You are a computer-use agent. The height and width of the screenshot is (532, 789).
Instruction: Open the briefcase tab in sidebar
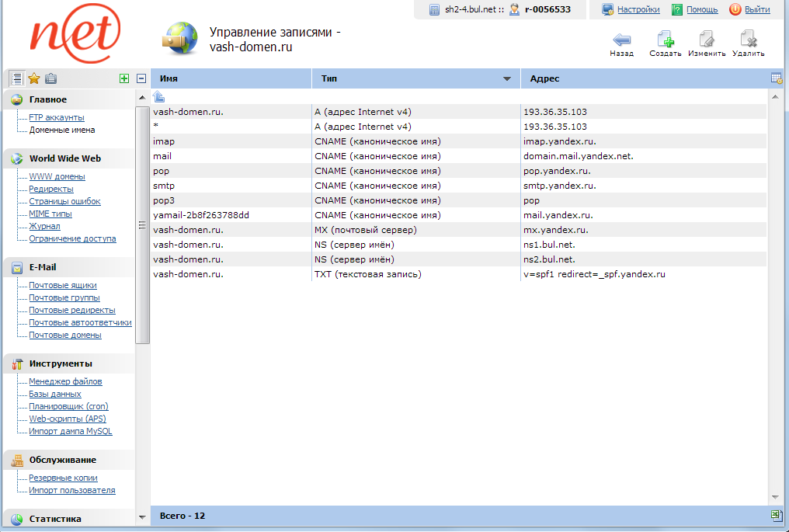(x=50, y=78)
